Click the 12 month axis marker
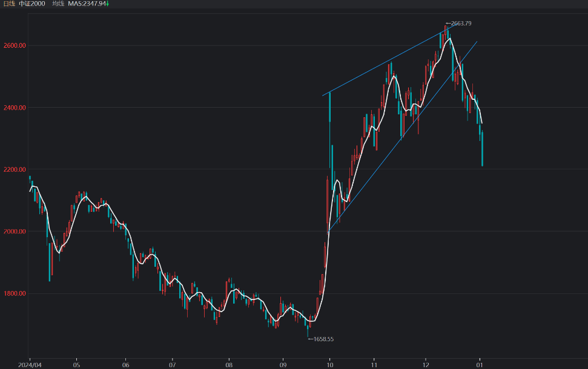Viewport: 588px width, 369px height. tap(426, 365)
